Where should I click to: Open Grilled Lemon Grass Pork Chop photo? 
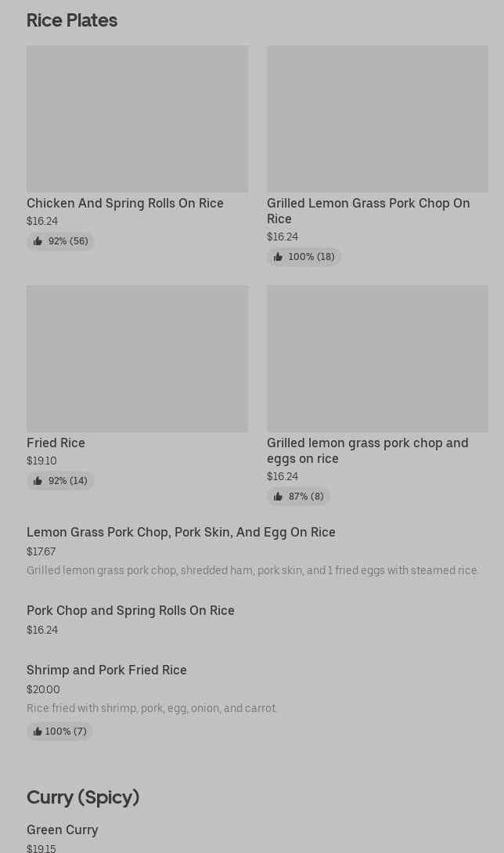coord(377,118)
